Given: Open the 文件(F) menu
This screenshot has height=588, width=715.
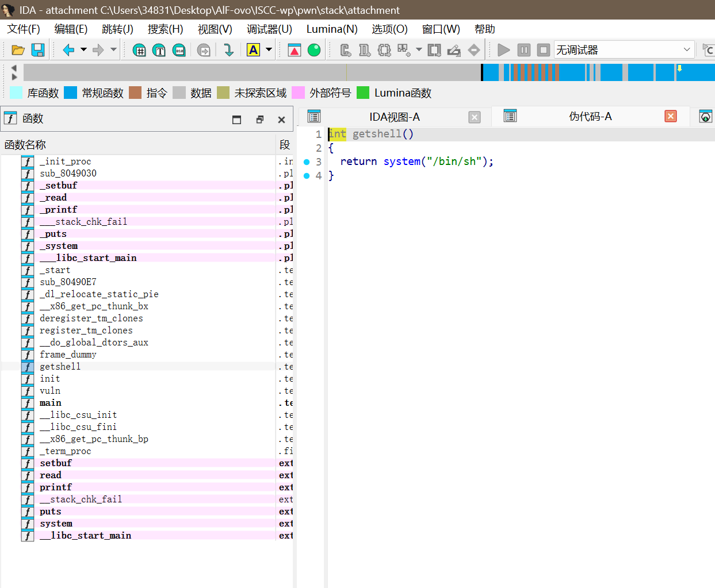Looking at the screenshot, I should click(24, 29).
